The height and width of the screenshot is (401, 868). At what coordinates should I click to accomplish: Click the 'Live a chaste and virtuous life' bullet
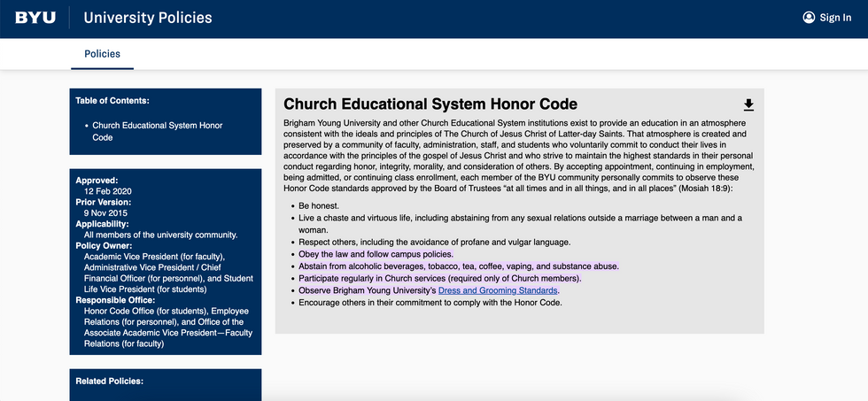(521, 224)
